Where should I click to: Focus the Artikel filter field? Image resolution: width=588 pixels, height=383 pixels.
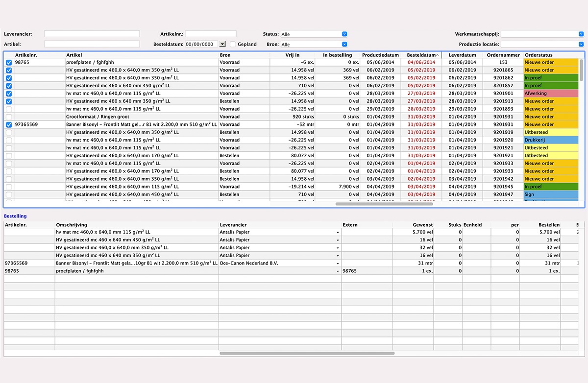92,44
